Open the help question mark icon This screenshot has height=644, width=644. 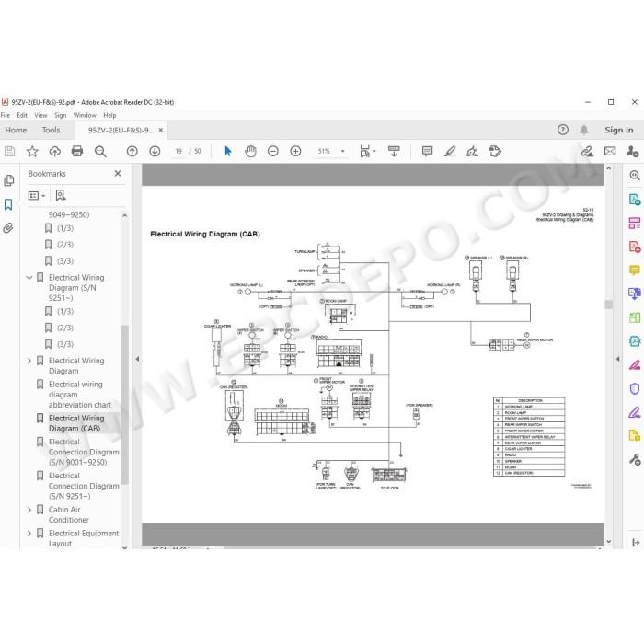click(563, 130)
